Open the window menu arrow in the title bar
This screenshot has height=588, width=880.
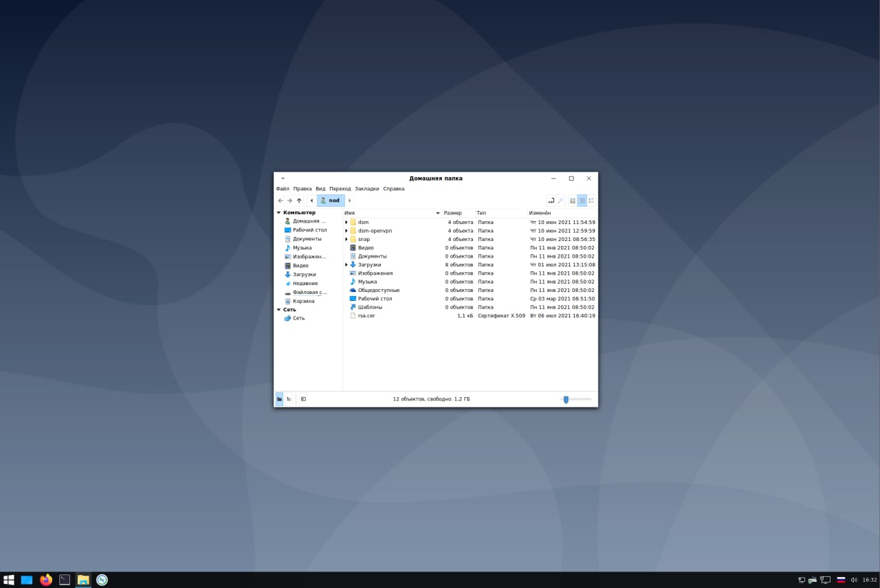[283, 179]
